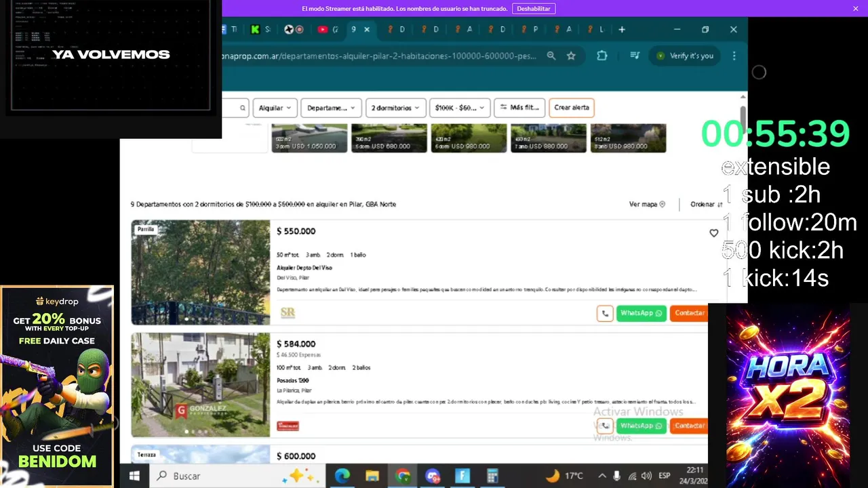
Task: Open File Explorer from the taskbar
Action: coord(372,476)
